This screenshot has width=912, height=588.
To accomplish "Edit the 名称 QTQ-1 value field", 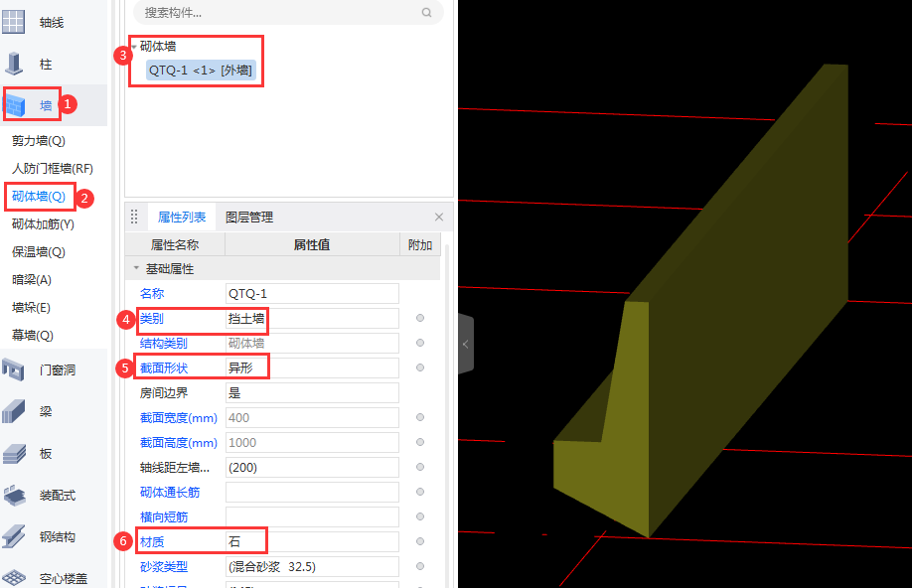I will (312, 294).
